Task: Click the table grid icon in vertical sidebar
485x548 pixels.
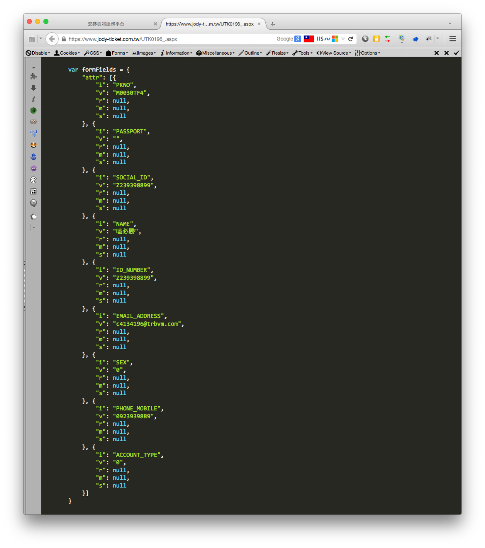Action: tap(34, 192)
